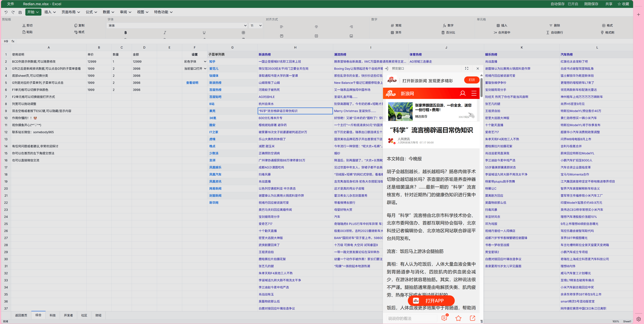Viewport: 644px width, 324px height.
Task: Open the font size dropdown 11
Action: click(x=256, y=26)
